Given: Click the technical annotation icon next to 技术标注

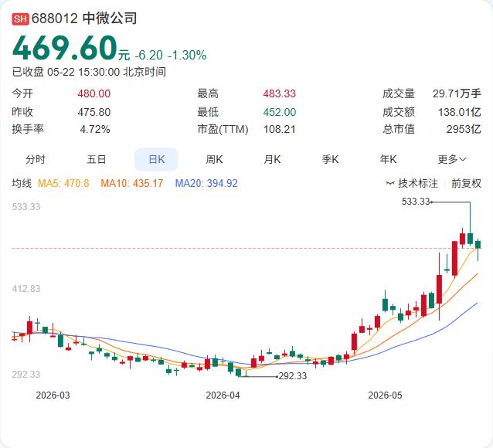Looking at the screenshot, I should click(390, 183).
